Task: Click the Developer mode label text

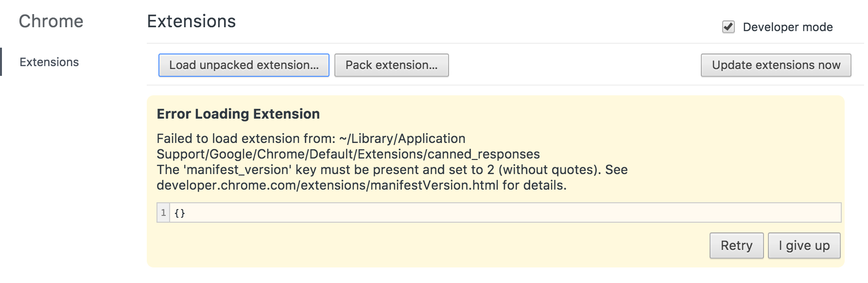Action: 787,27
